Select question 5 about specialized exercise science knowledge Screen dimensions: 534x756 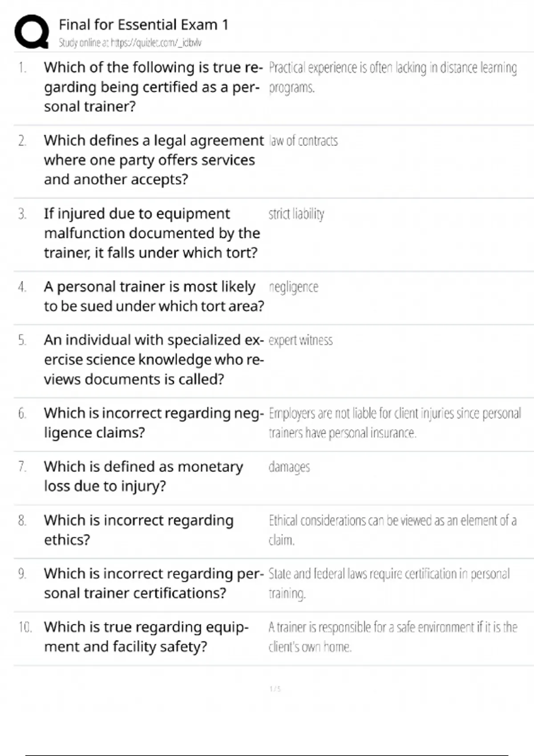154,359
